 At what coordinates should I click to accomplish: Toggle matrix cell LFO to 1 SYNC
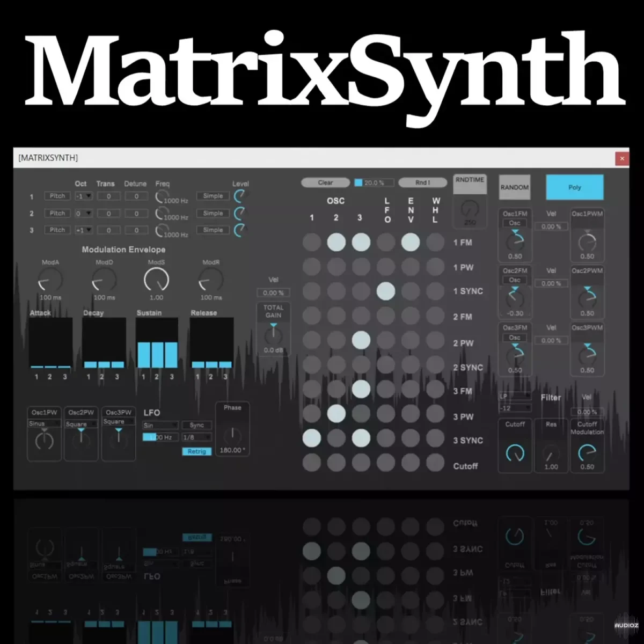click(x=386, y=291)
